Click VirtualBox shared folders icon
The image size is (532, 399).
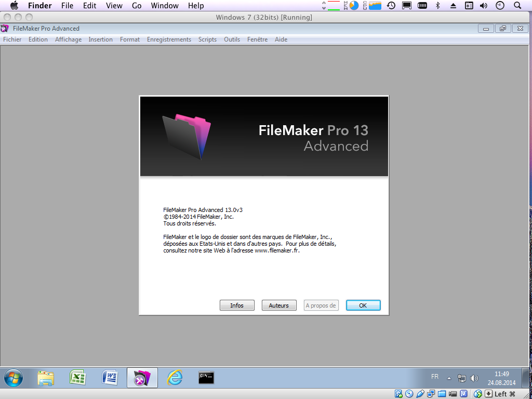pos(442,394)
